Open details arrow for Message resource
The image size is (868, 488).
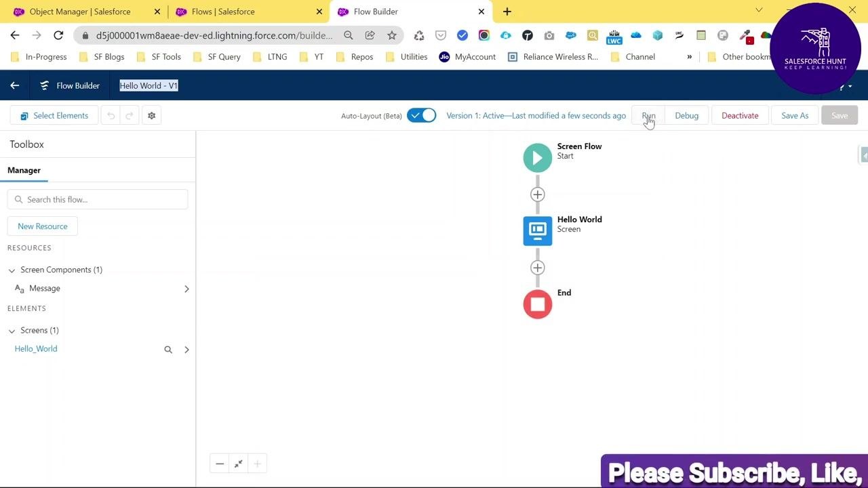click(x=186, y=289)
